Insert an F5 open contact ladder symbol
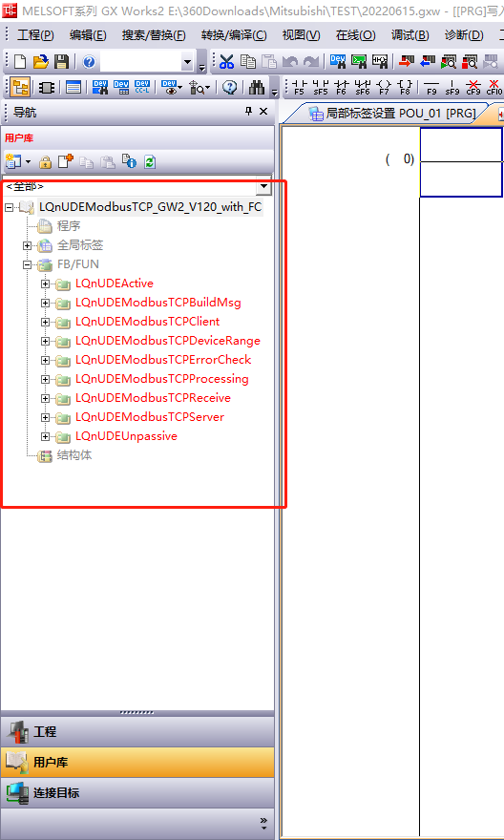This screenshot has height=840, width=504. [x=299, y=87]
